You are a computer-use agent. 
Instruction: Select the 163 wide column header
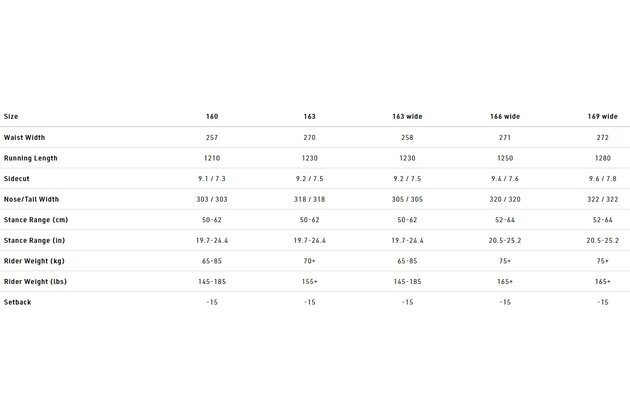[407, 117]
